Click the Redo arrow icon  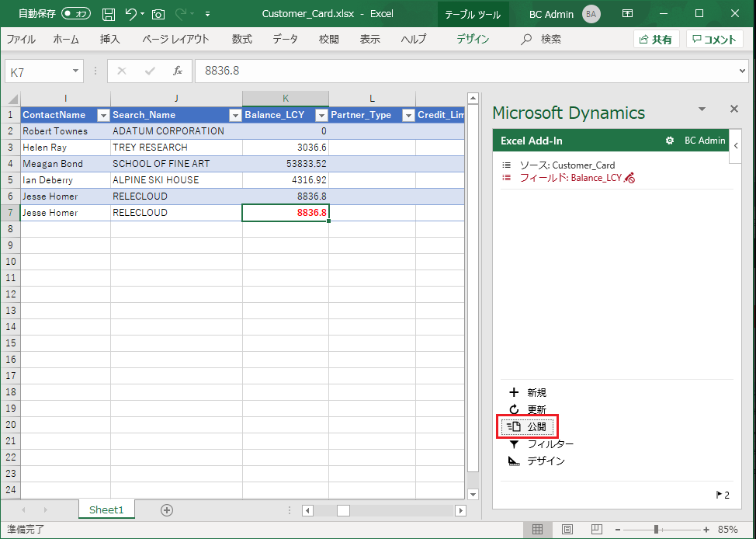click(x=182, y=14)
